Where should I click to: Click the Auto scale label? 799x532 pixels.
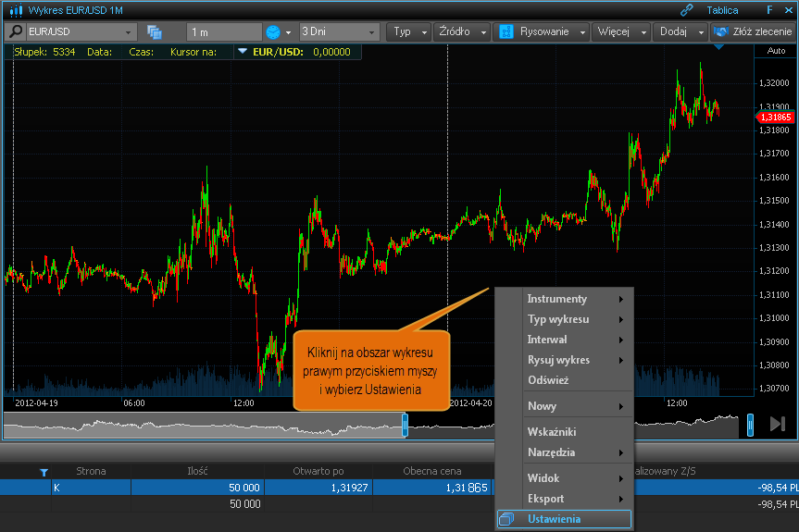coord(776,50)
